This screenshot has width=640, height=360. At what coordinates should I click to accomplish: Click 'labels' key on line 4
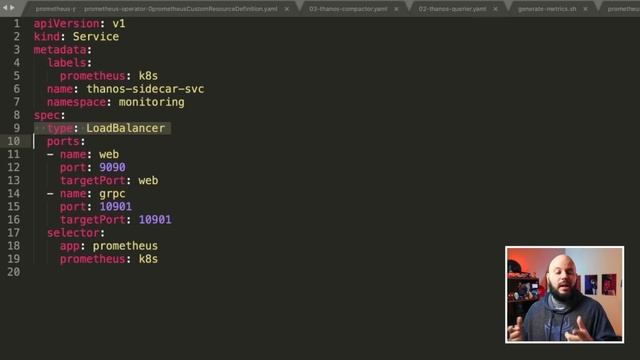[67, 63]
